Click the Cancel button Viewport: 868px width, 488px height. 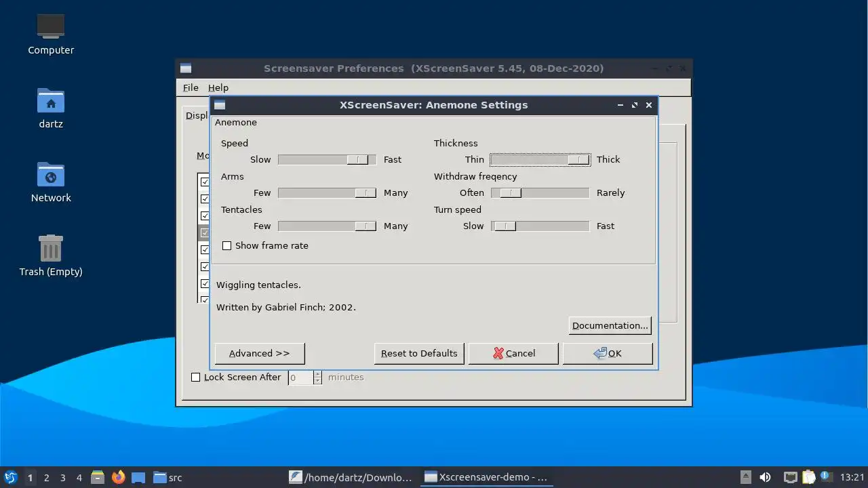pos(513,353)
